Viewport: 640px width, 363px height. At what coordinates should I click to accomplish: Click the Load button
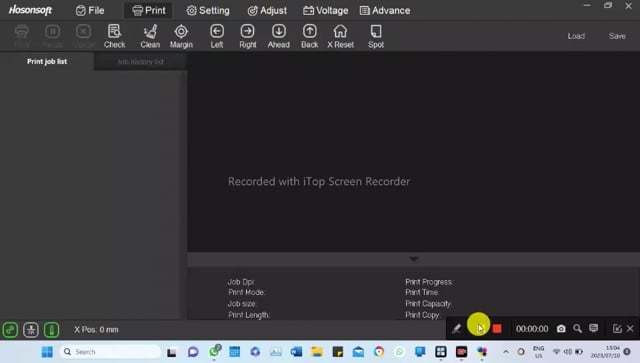[x=576, y=36]
